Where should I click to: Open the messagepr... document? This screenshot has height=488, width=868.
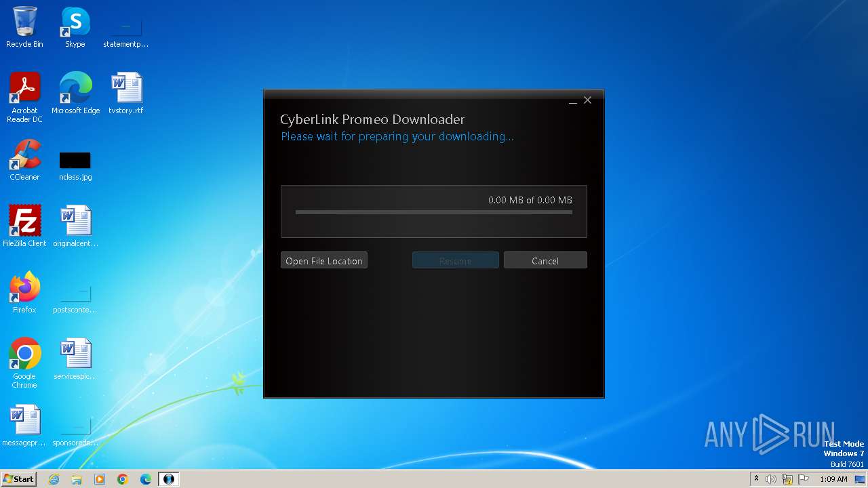coord(24,426)
